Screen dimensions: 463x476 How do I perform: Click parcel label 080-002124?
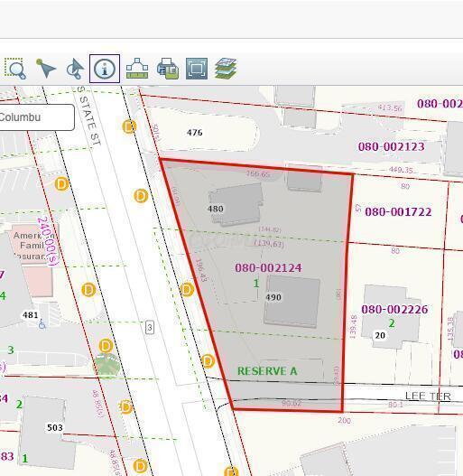268,267
